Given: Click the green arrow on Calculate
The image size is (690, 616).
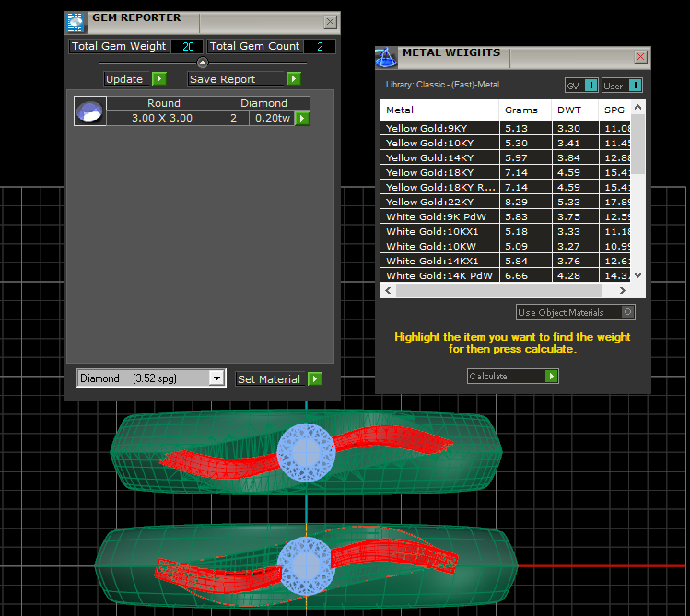Looking at the screenshot, I should pos(551,377).
